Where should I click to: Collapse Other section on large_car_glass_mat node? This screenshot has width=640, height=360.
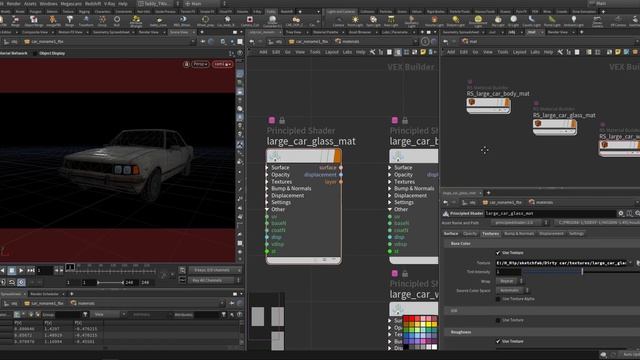[x=267, y=209]
